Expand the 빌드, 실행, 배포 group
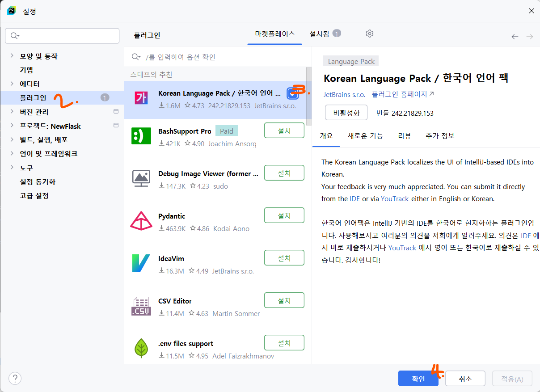This screenshot has height=392, width=540. click(x=12, y=140)
